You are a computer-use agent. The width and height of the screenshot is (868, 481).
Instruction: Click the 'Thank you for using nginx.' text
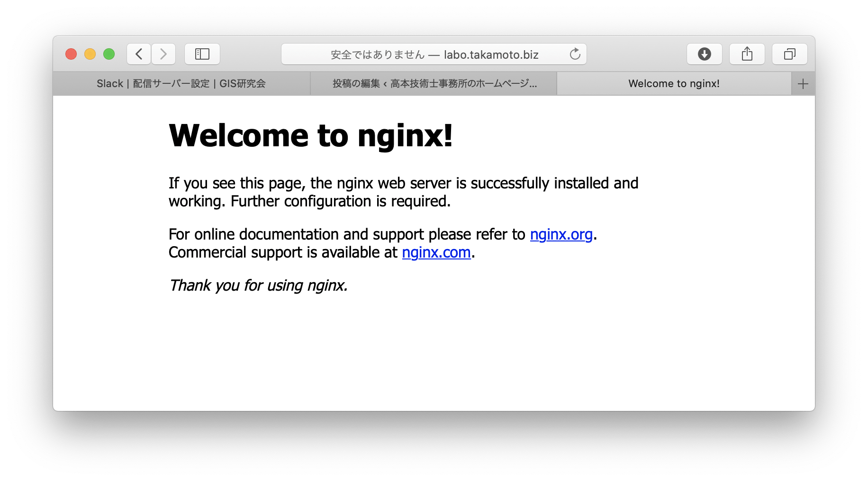[259, 285]
